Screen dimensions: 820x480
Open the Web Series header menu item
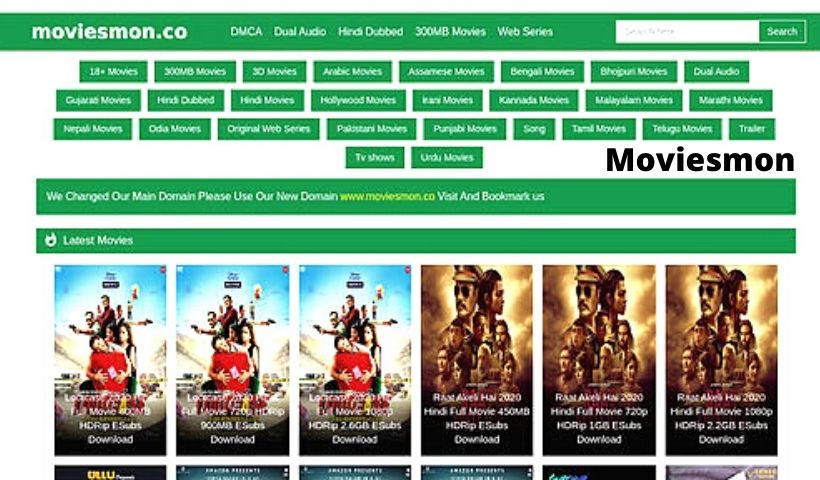pos(525,31)
